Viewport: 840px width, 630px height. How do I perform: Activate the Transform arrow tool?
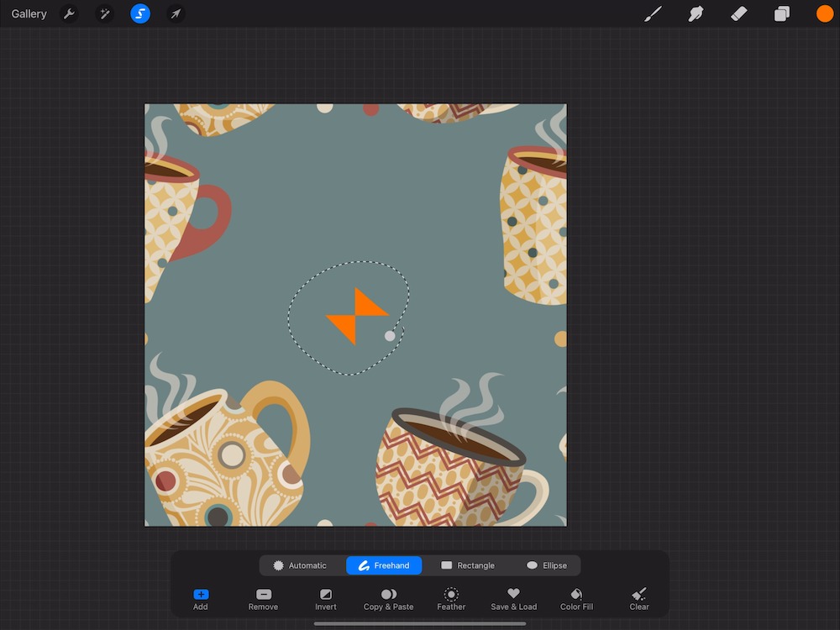pyautogui.click(x=176, y=14)
